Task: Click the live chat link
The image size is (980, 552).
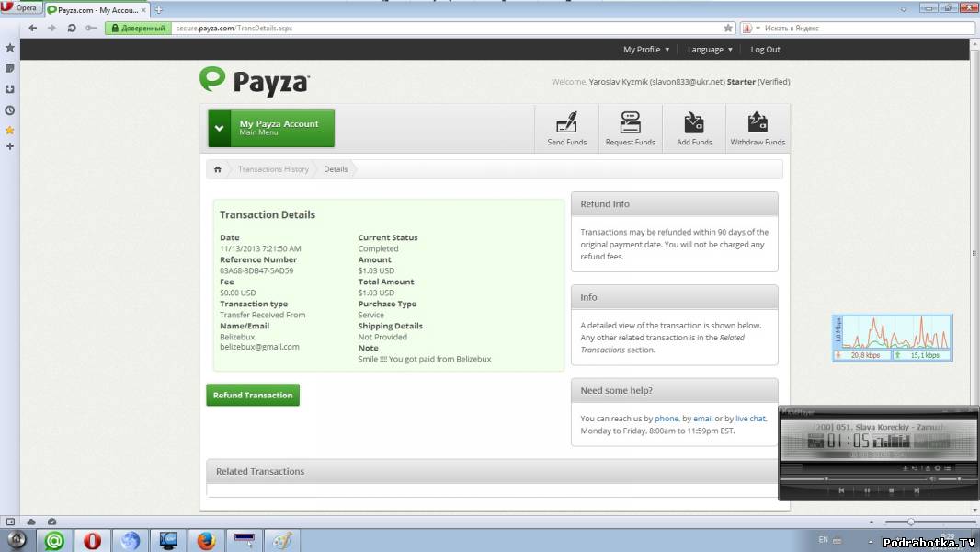Action: (x=750, y=419)
